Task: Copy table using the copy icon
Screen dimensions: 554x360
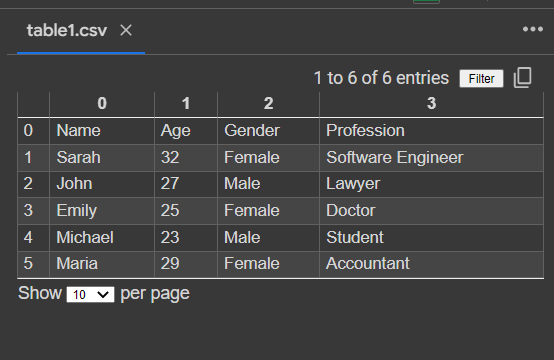Action: [x=523, y=78]
